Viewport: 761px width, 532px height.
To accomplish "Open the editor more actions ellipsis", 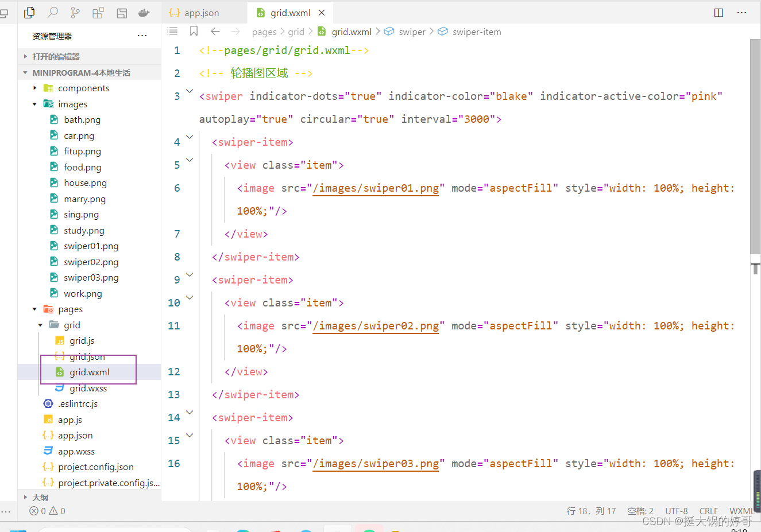I will pos(741,13).
